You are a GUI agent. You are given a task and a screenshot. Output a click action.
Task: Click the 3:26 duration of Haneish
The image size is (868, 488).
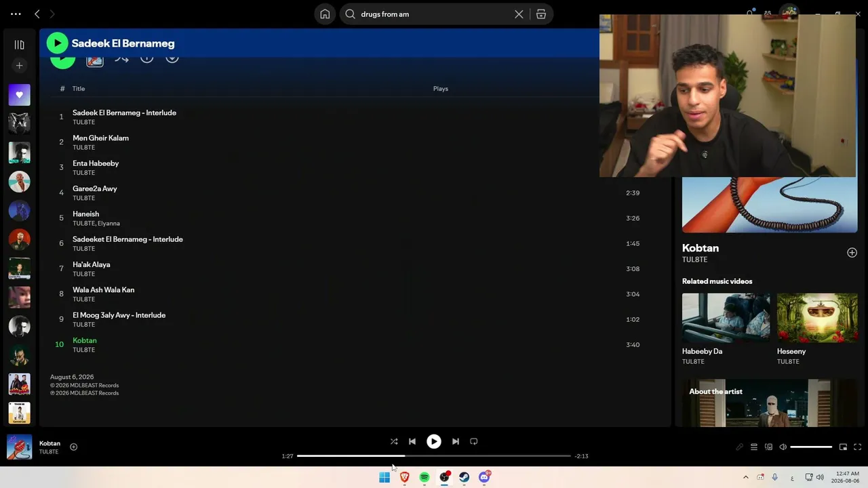tap(633, 218)
